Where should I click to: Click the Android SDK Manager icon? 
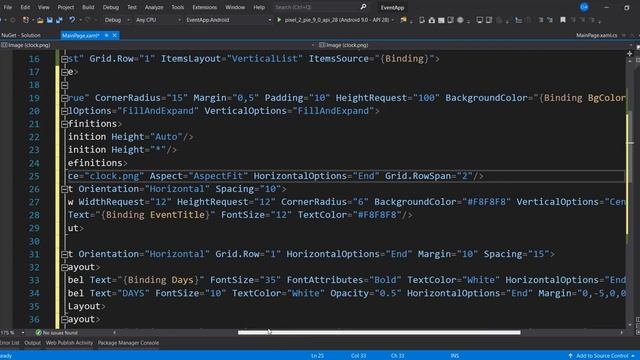431,20
